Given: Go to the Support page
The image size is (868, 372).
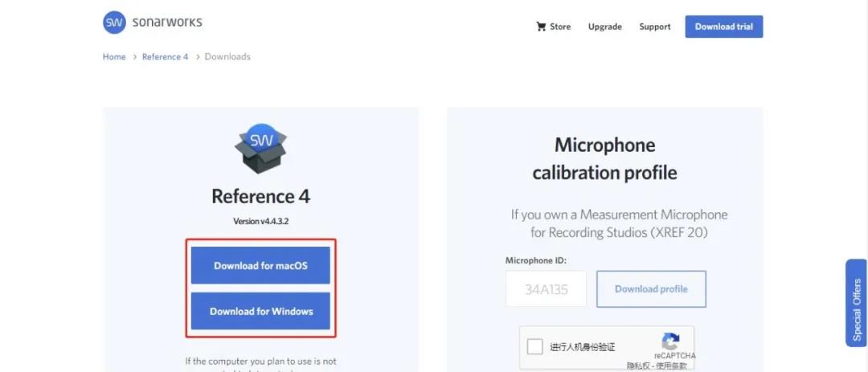Looking at the screenshot, I should coord(654,27).
